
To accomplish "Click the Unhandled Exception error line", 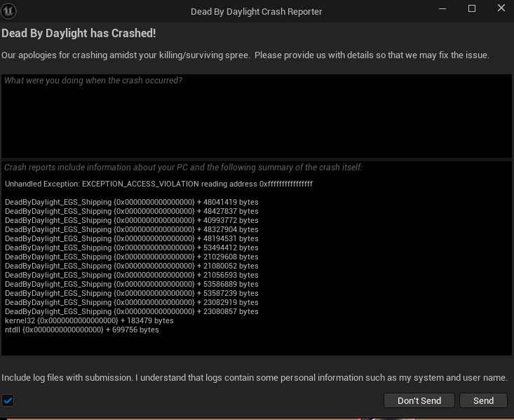I will 158,184.
